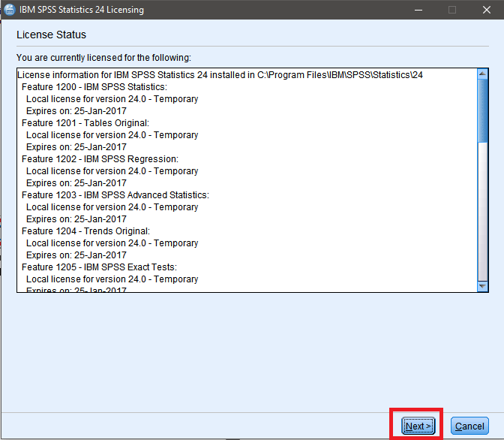Image resolution: width=504 pixels, height=440 pixels.
Task: Click the license list scrollbar thumb
Action: coord(482,110)
